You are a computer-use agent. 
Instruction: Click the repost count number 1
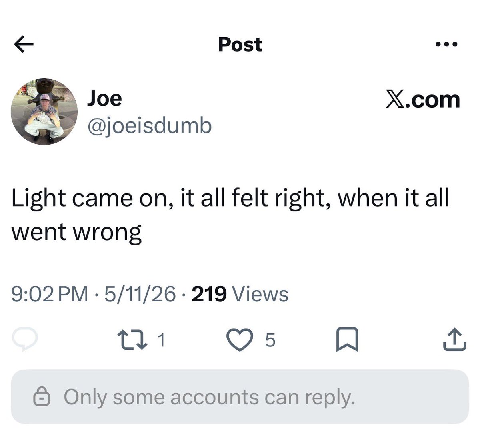pos(161,340)
